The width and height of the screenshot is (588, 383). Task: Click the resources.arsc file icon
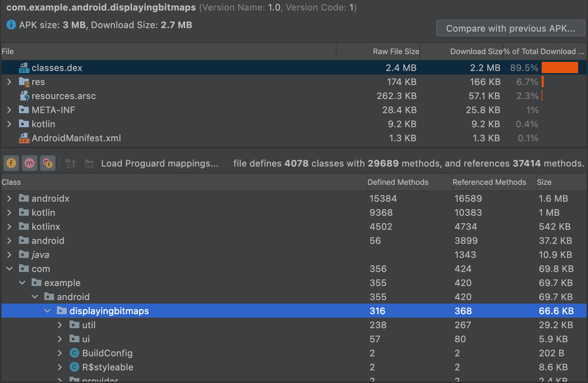pyautogui.click(x=24, y=96)
